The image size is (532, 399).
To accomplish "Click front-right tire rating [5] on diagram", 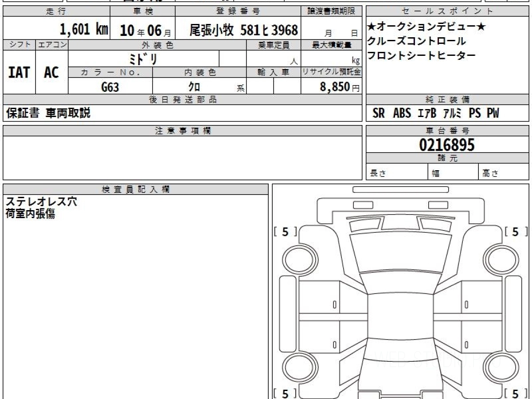I will point(516,231).
